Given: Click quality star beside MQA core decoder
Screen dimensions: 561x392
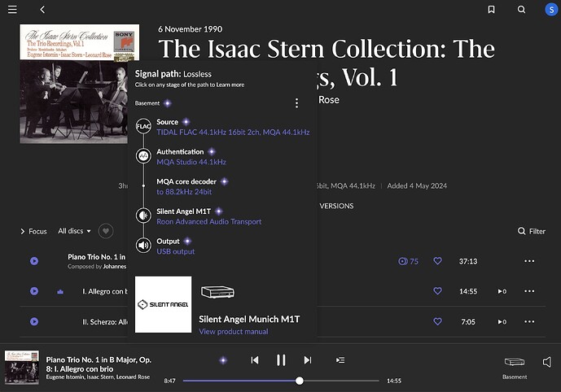Looking at the screenshot, I should pos(225,181).
